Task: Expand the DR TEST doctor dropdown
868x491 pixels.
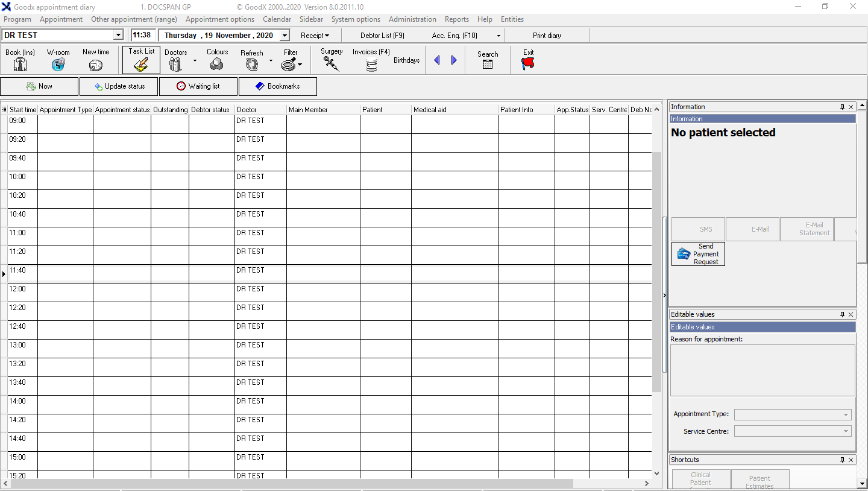Action: pyautogui.click(x=118, y=36)
